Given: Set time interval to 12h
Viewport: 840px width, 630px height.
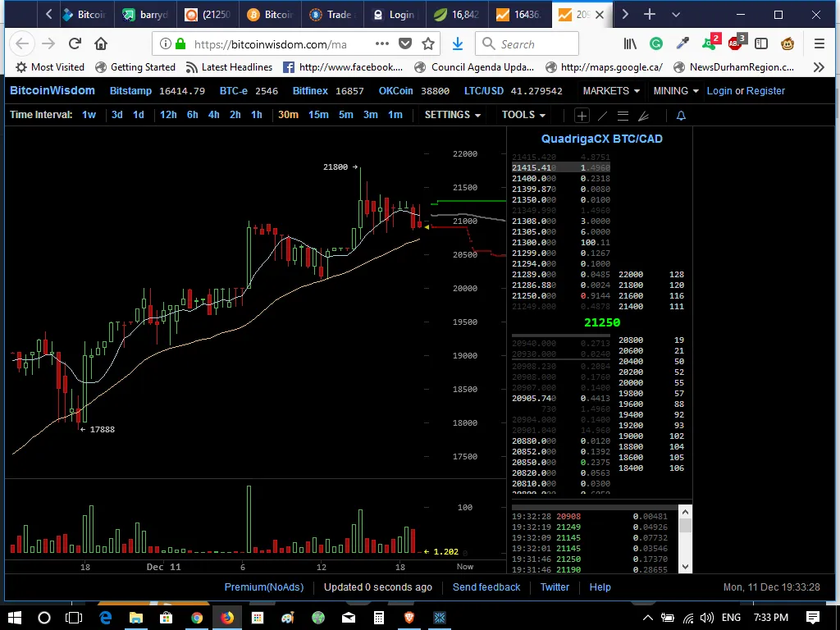Looking at the screenshot, I should pyautogui.click(x=168, y=115).
